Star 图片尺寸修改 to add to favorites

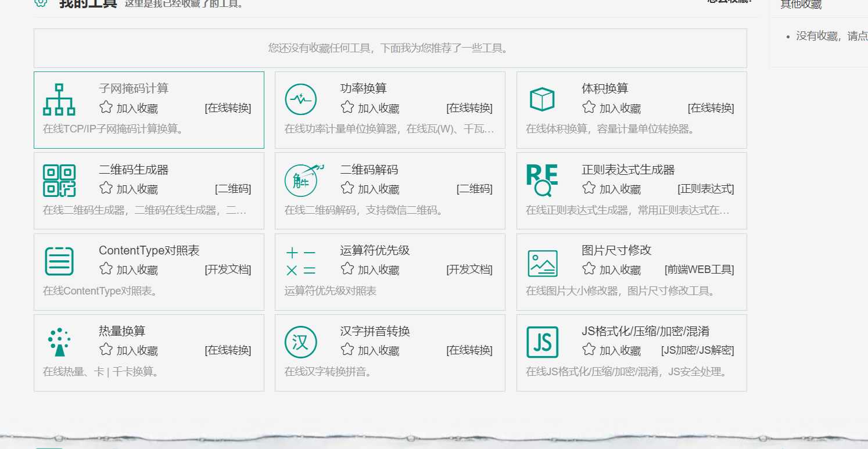tap(589, 268)
